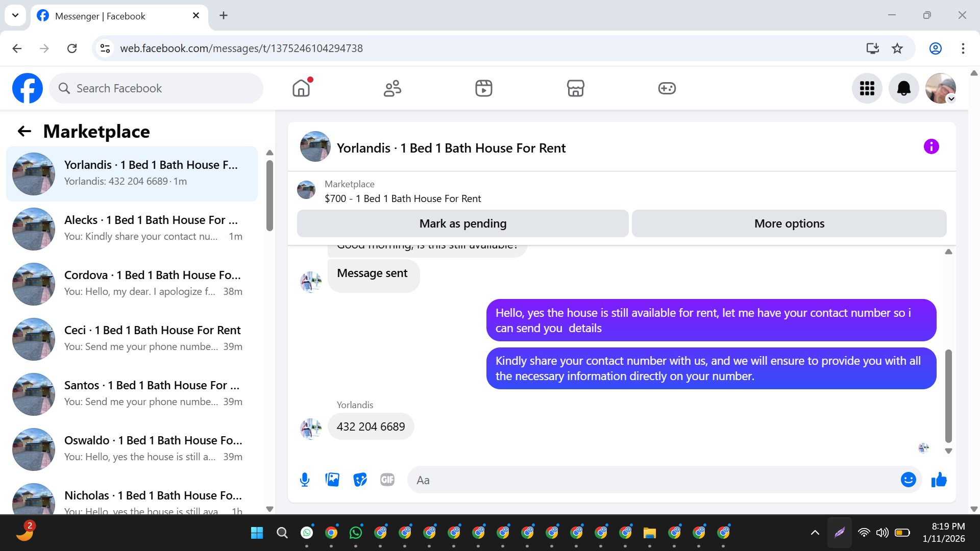
Task: Open the Yorlandis conversation in the list
Action: coord(132,174)
